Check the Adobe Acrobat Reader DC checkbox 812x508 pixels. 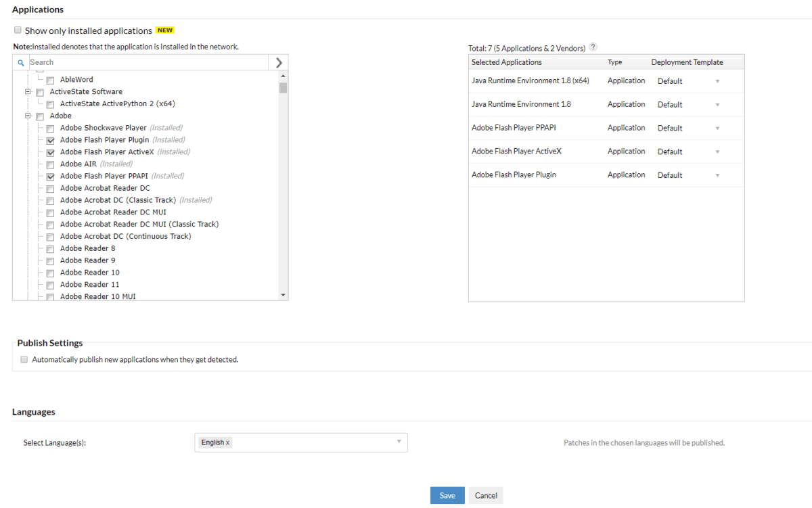tap(50, 188)
